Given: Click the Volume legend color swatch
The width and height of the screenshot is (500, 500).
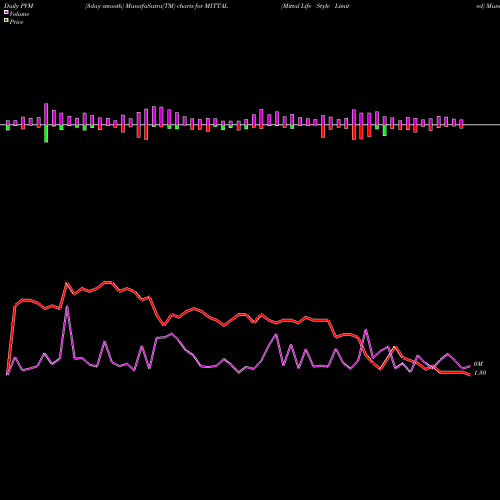Looking at the screenshot, I should click(x=6, y=12).
